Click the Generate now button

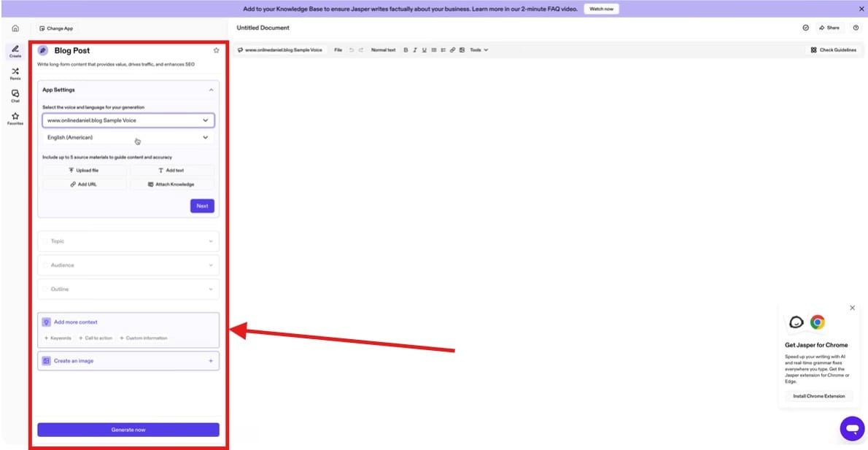tap(128, 430)
